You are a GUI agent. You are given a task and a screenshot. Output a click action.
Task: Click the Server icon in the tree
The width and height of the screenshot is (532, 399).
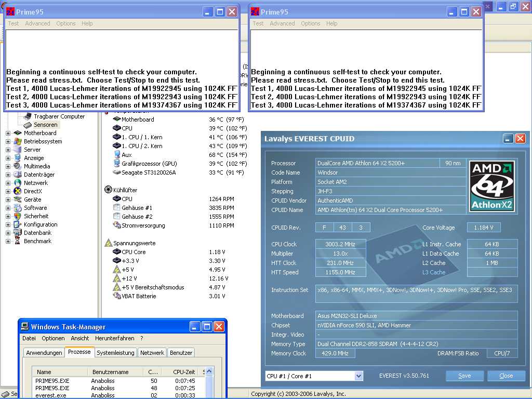[17, 150]
